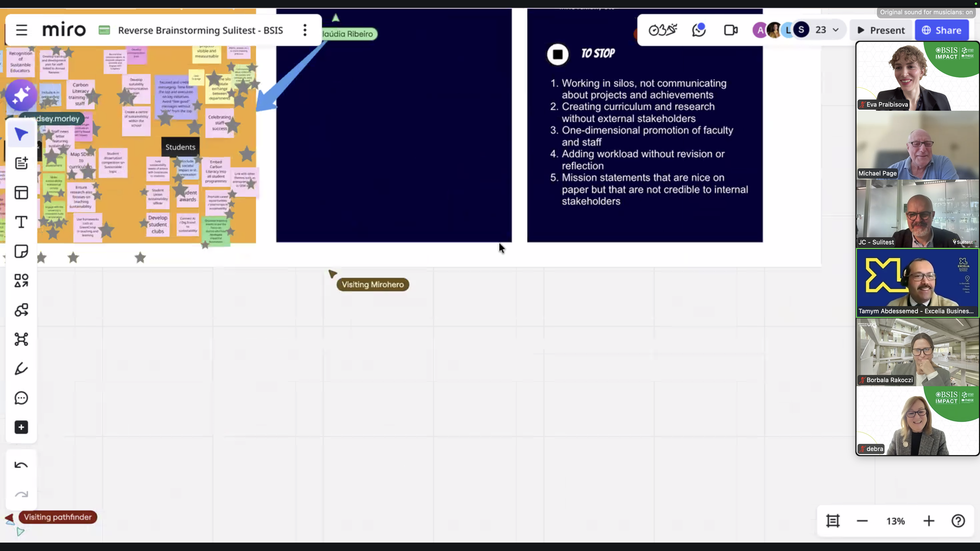Open the templates tool in the sidebar
This screenshot has height=551, width=980.
coord(21,193)
